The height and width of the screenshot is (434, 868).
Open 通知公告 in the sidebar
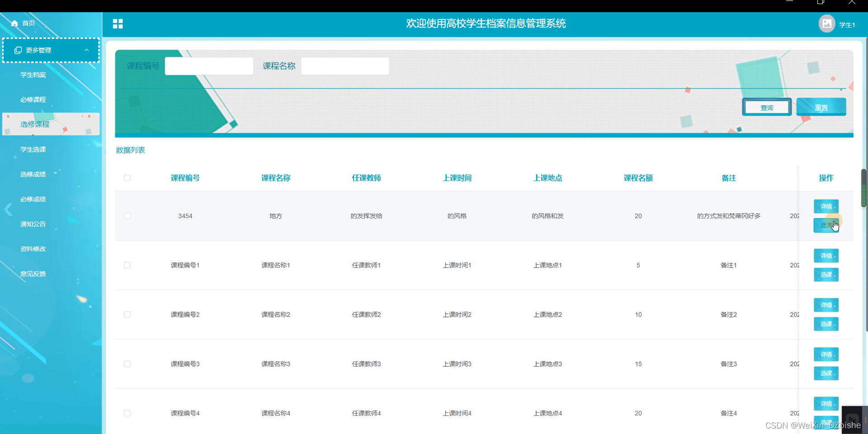coord(33,224)
